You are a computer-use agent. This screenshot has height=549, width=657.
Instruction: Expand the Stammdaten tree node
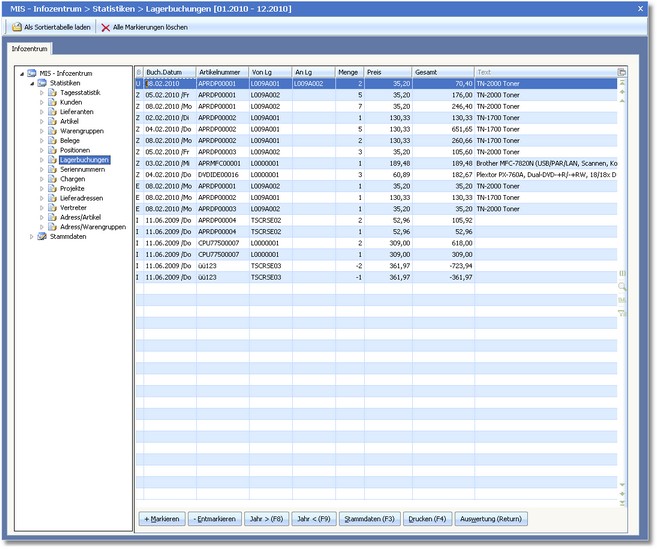coord(31,237)
